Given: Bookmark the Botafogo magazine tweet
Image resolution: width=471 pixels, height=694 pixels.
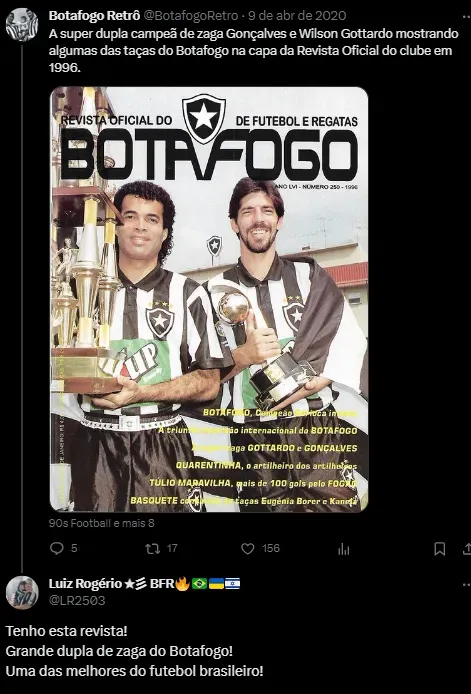Looking at the screenshot, I should coord(439,549).
